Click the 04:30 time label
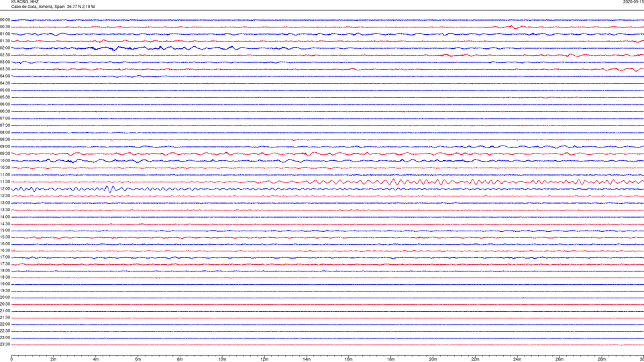Image resolution: width=644 pixels, height=362 pixels. coord(5,83)
